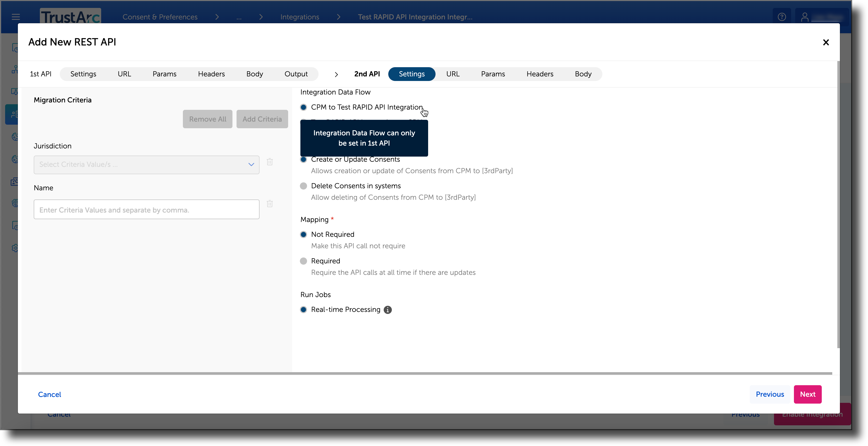Click the pink Next button
This screenshot has height=446, width=868.
[x=808, y=394]
